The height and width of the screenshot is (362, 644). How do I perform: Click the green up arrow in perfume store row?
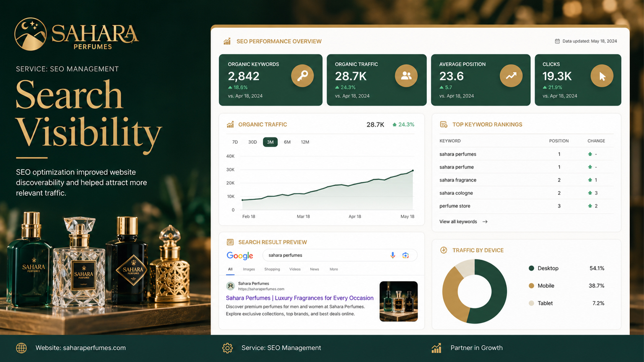pyautogui.click(x=590, y=206)
